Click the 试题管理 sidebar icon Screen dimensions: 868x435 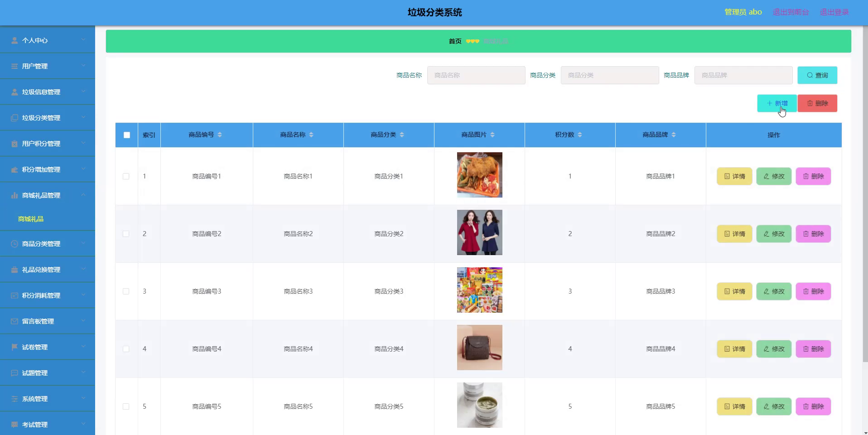pyautogui.click(x=14, y=373)
